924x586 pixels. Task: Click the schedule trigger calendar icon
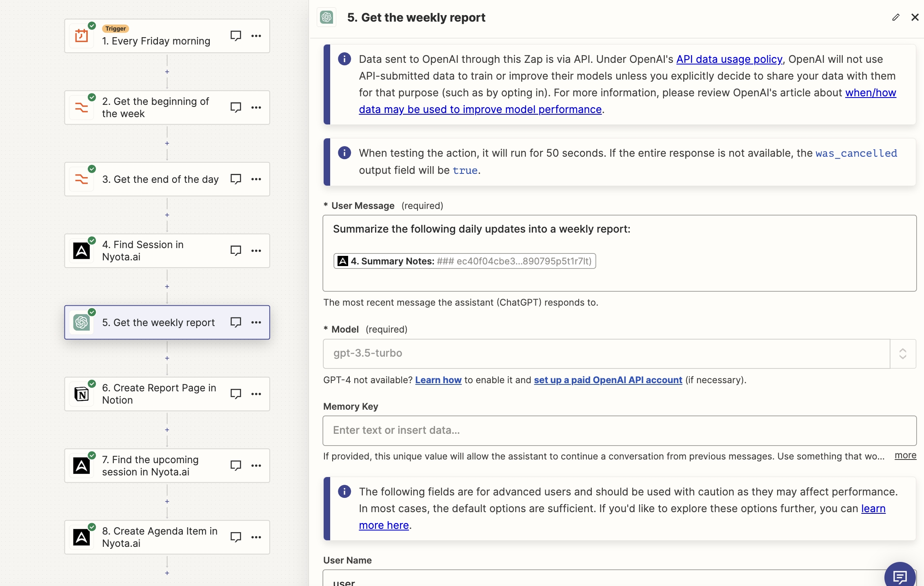(82, 36)
